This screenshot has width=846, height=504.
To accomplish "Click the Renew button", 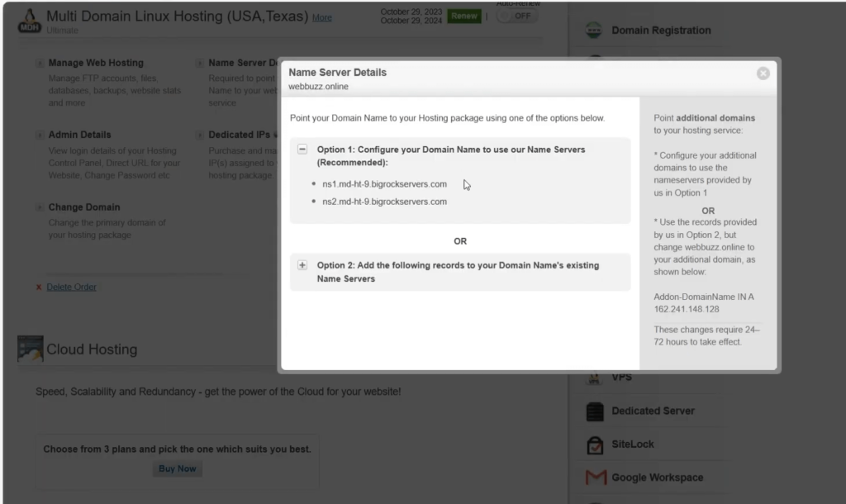I will [464, 17].
